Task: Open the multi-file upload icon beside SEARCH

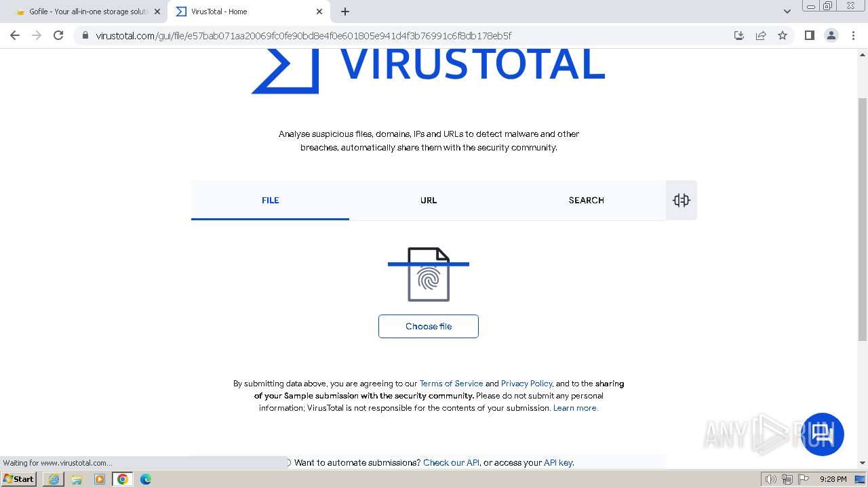Action: point(681,200)
